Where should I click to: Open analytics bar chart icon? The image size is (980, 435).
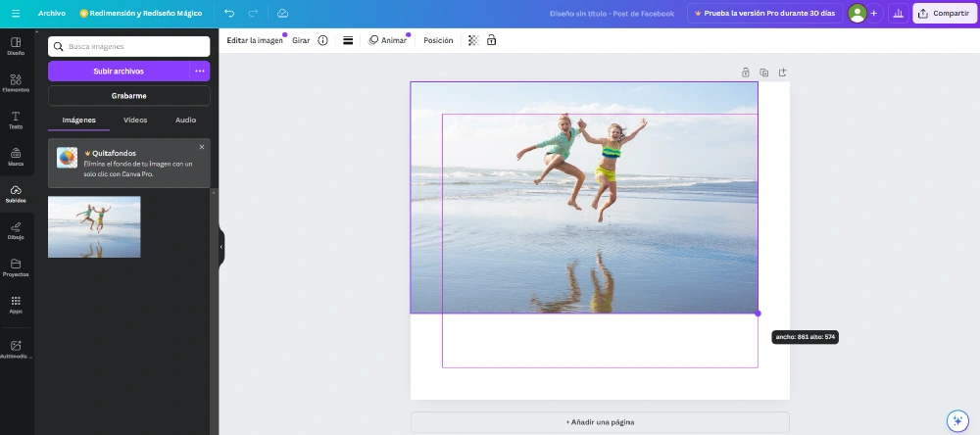click(898, 13)
